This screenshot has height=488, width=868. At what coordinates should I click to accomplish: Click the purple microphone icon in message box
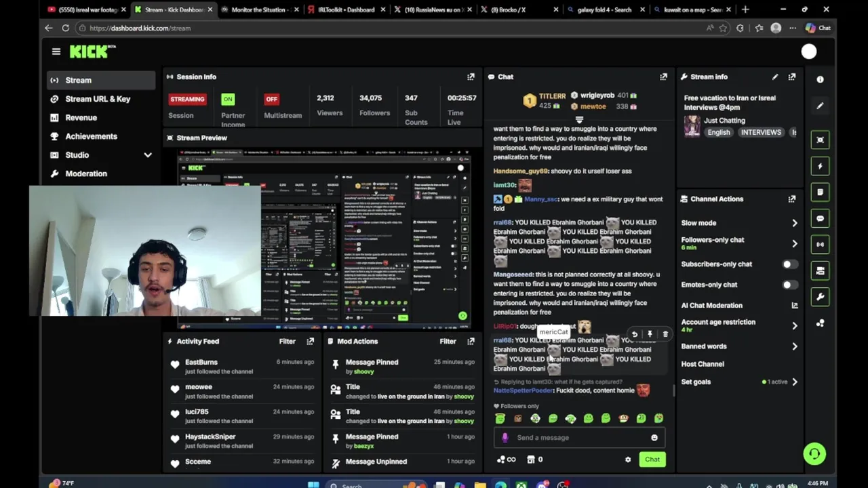coord(505,438)
